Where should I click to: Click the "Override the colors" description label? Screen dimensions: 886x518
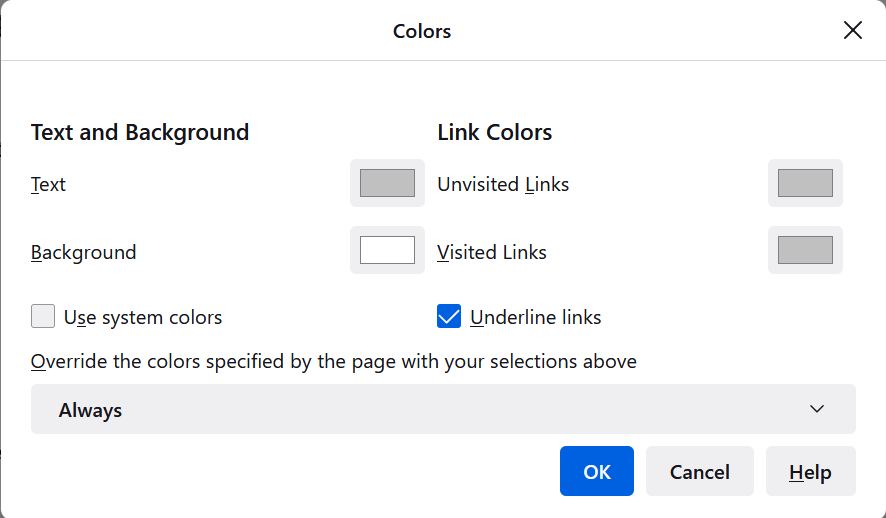point(334,361)
